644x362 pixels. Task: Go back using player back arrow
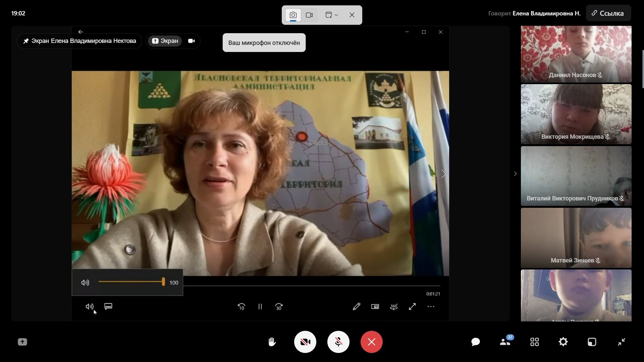[80, 32]
